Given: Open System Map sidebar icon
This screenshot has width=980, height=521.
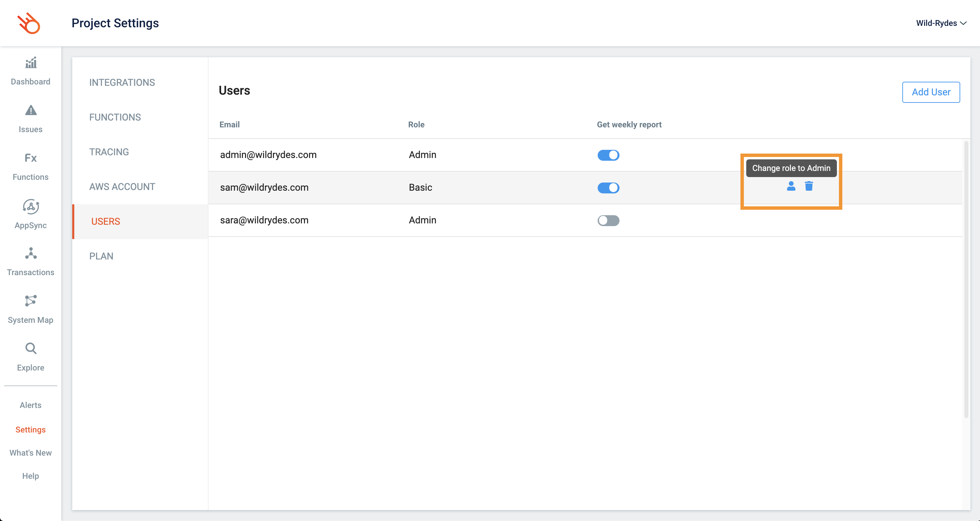Looking at the screenshot, I should click(31, 301).
